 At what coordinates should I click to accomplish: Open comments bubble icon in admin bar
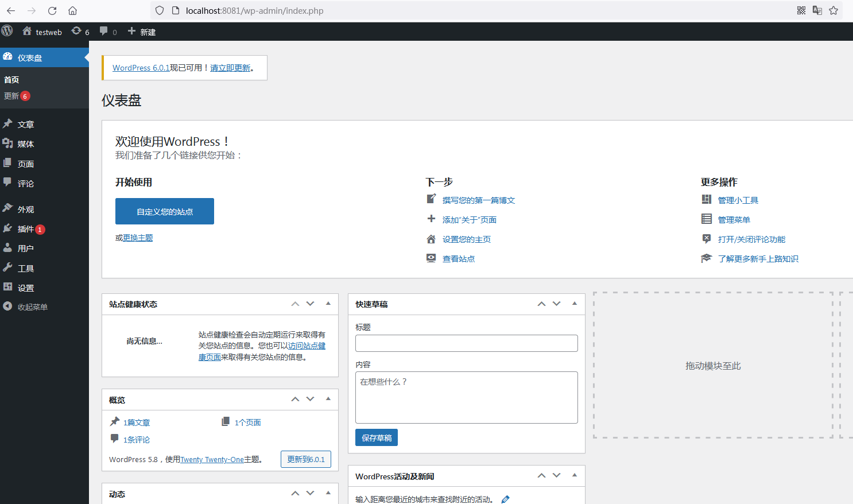[104, 31]
